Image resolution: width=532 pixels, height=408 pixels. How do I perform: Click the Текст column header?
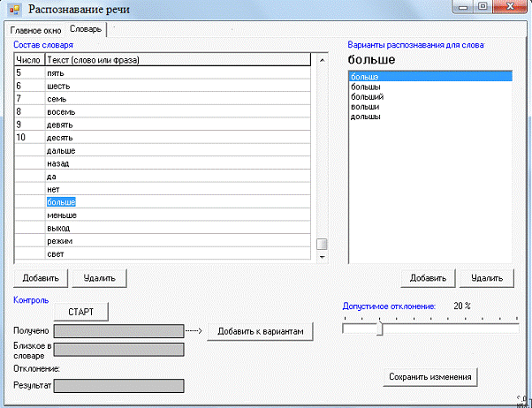(x=177, y=60)
